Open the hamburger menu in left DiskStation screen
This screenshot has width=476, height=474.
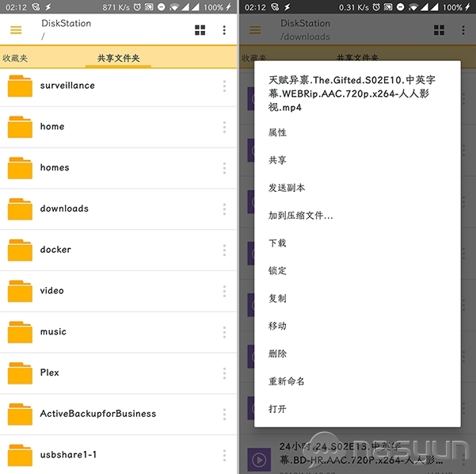[16, 30]
